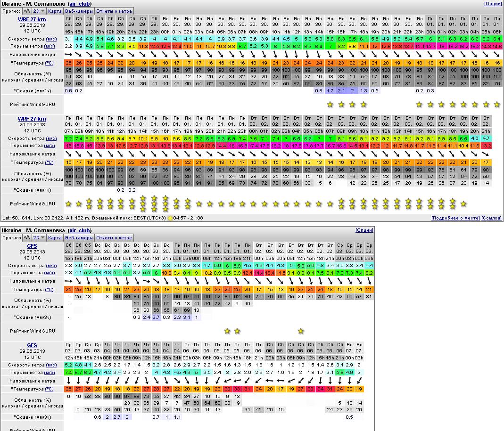Click the wind direction arrow under Сб 29. 15h in WRF
The width and height of the screenshot is (504, 431).
pos(68,55)
